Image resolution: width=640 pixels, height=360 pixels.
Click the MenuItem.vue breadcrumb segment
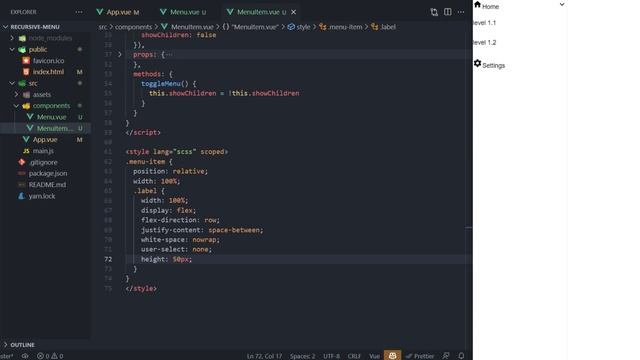click(x=192, y=27)
